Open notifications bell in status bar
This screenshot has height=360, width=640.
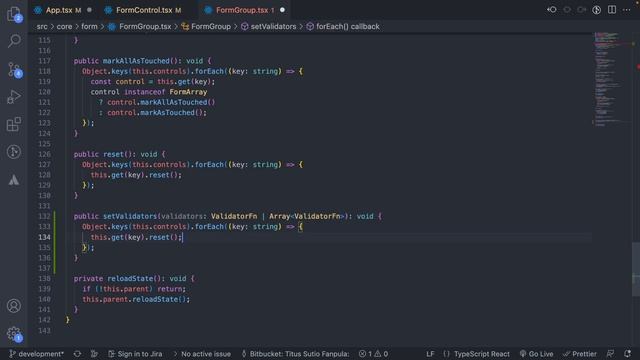coord(627,354)
